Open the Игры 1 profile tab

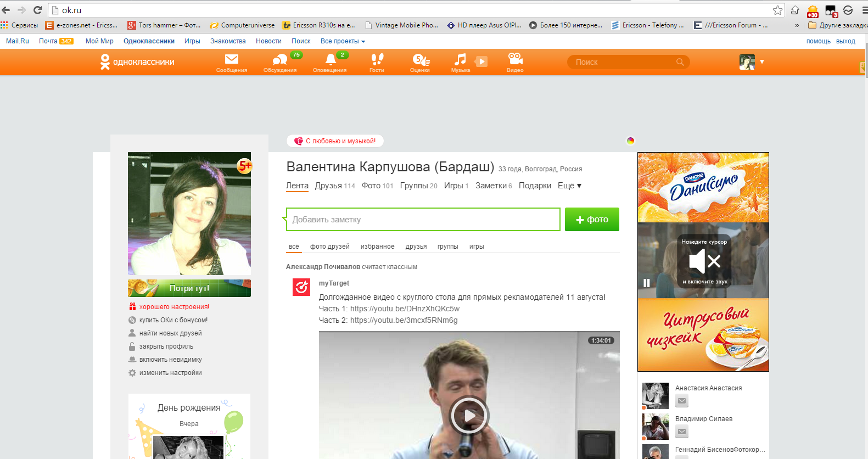456,186
